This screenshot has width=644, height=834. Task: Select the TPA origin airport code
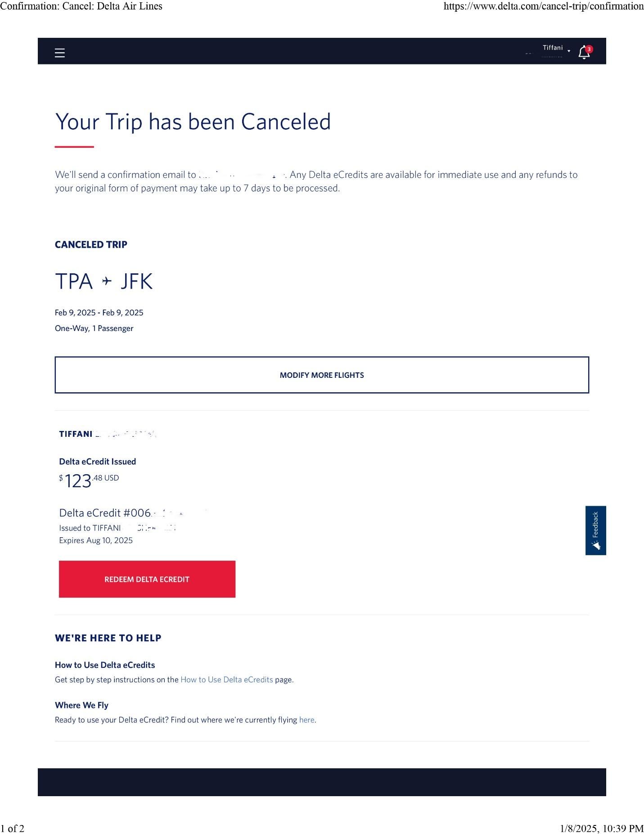click(74, 281)
